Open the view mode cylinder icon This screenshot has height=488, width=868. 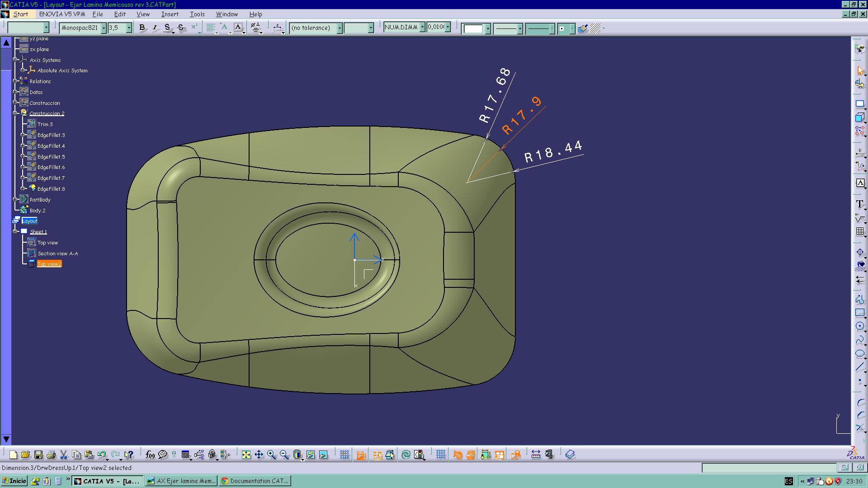click(x=297, y=455)
